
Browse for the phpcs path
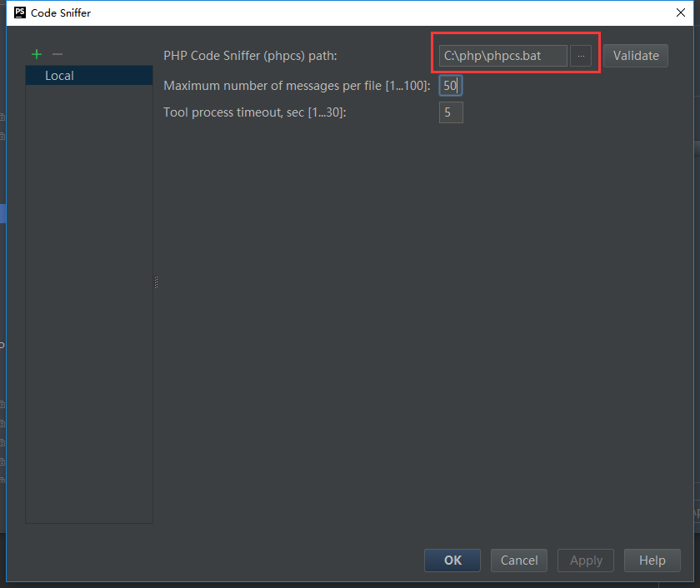(581, 56)
